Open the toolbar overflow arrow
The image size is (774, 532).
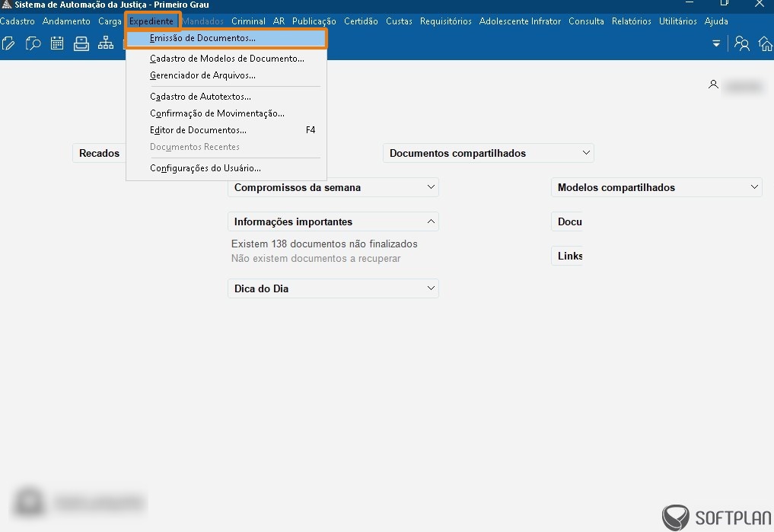[715, 43]
